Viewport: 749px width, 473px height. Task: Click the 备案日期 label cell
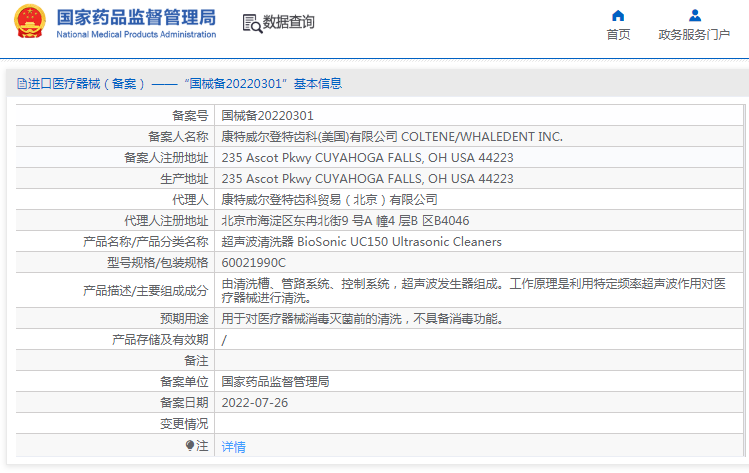click(x=184, y=403)
